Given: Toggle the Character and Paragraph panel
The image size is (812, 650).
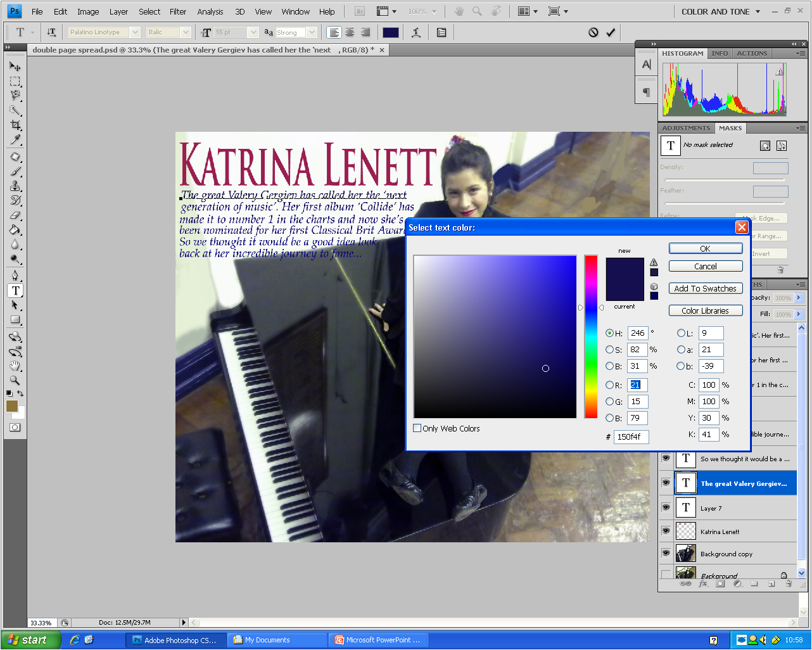Looking at the screenshot, I should (x=441, y=32).
